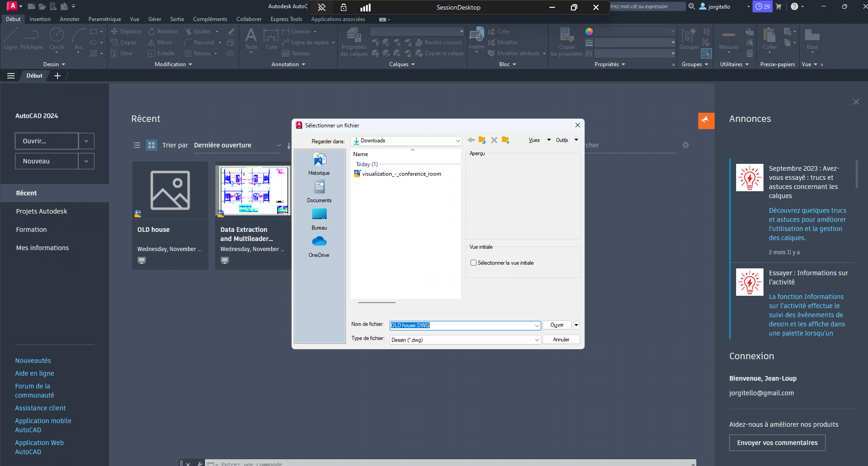The width and height of the screenshot is (868, 466).
Task: Open OLD house recent drawing thumbnail
Action: (x=170, y=190)
